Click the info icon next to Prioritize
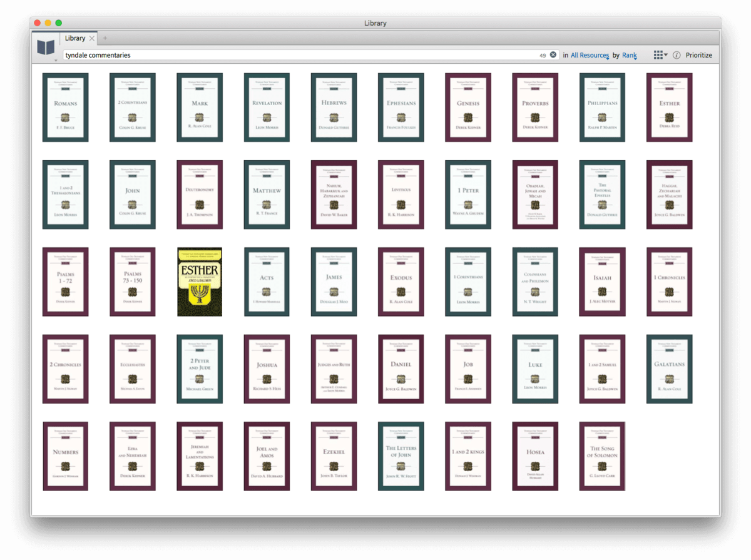Viewport: 751px width, 560px height. 677,55
